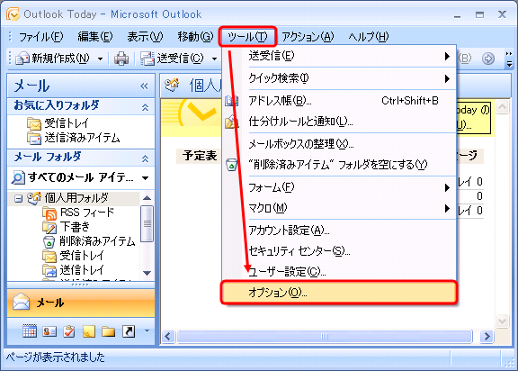Viewport: 518px width, 371px height.
Task: Open the shortcuts arrow icon
Action: pyautogui.click(x=129, y=331)
